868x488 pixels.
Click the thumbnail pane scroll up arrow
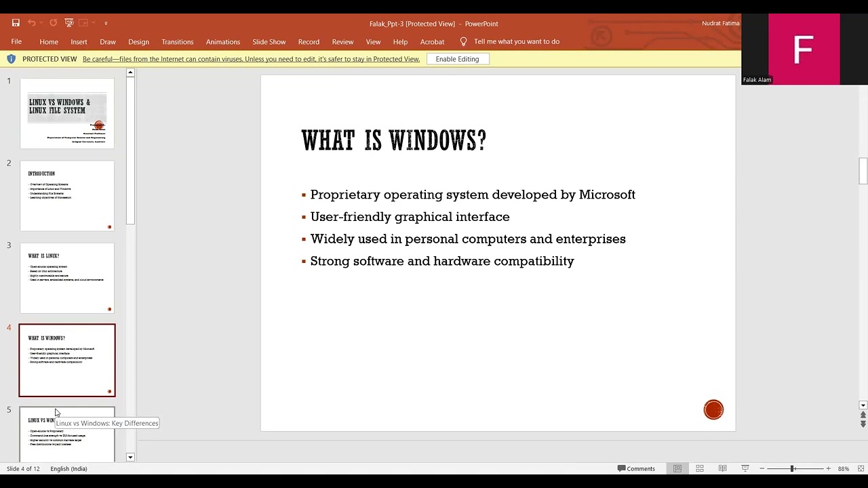point(130,73)
